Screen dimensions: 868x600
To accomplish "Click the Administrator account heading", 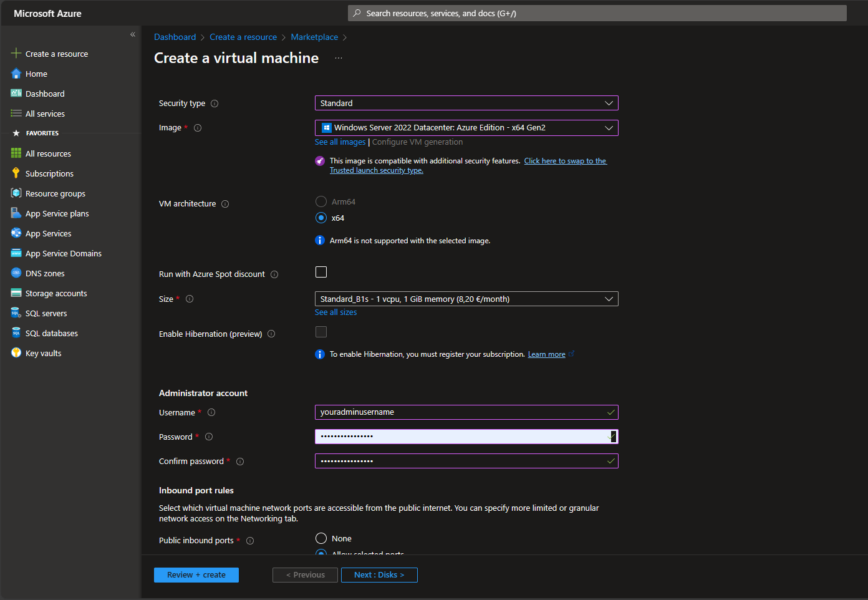I will pyautogui.click(x=203, y=393).
